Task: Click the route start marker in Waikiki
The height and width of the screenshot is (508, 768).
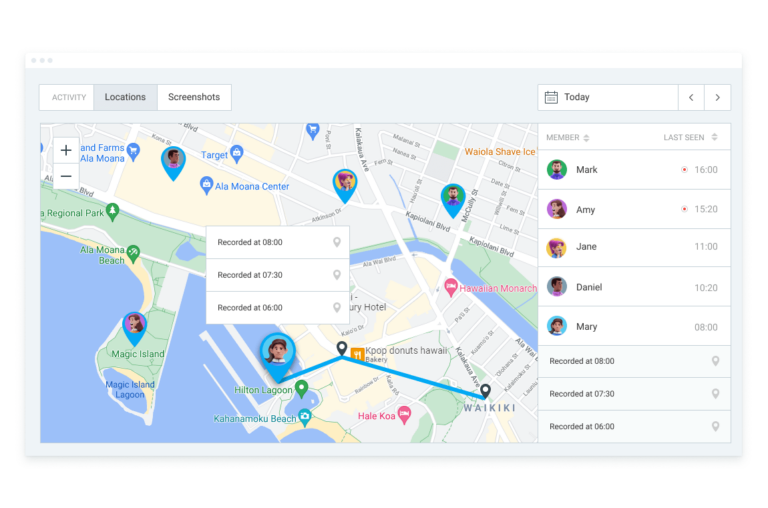Action: pos(485,391)
